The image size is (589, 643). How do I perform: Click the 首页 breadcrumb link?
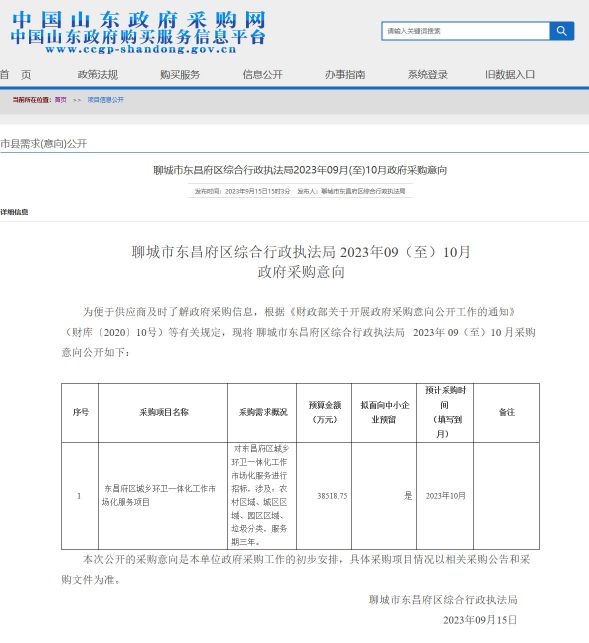tap(61, 100)
